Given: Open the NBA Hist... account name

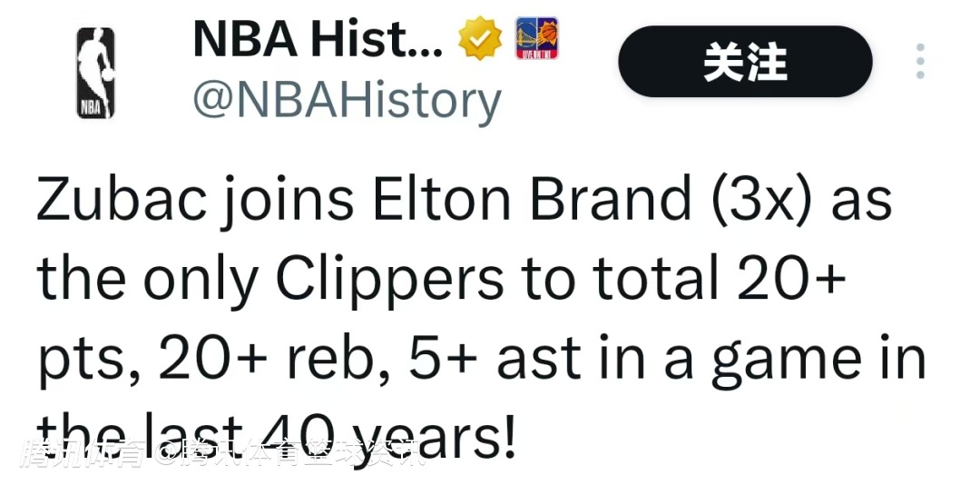Looking at the screenshot, I should (318, 39).
